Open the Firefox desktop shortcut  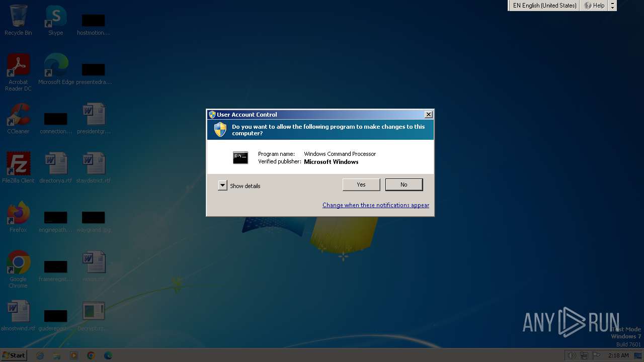coord(18,217)
